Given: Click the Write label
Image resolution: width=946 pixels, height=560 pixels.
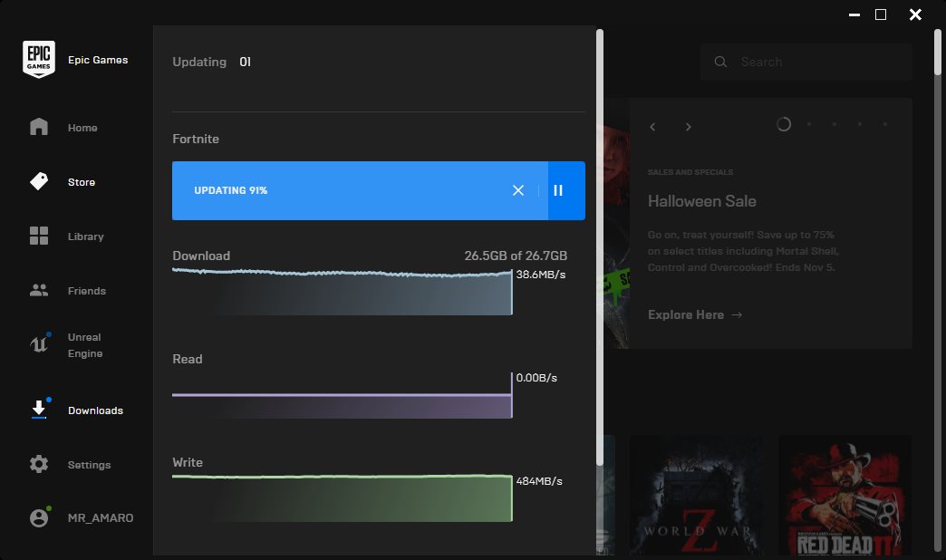Looking at the screenshot, I should point(187,462).
